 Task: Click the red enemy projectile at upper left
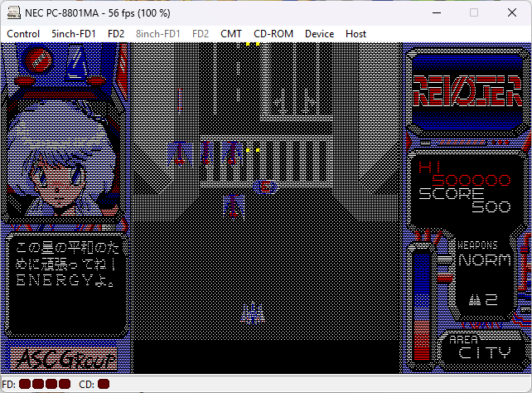click(x=180, y=99)
